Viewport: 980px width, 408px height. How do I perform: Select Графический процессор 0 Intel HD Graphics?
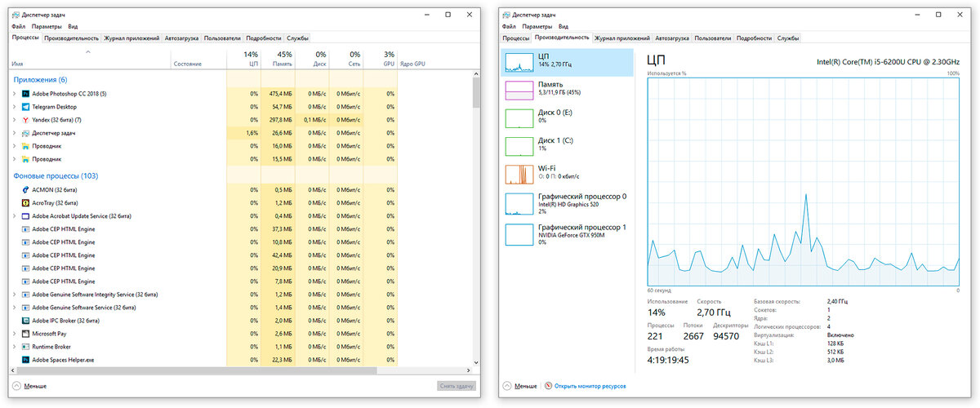pyautogui.click(x=568, y=203)
